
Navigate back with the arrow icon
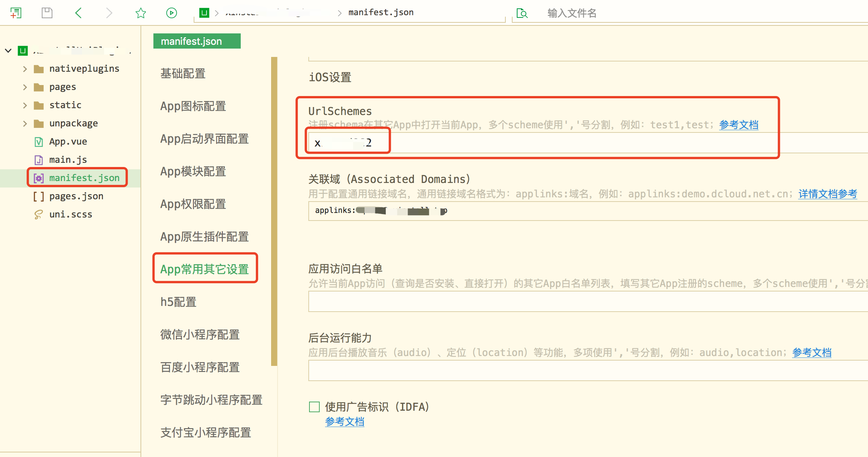tap(78, 13)
